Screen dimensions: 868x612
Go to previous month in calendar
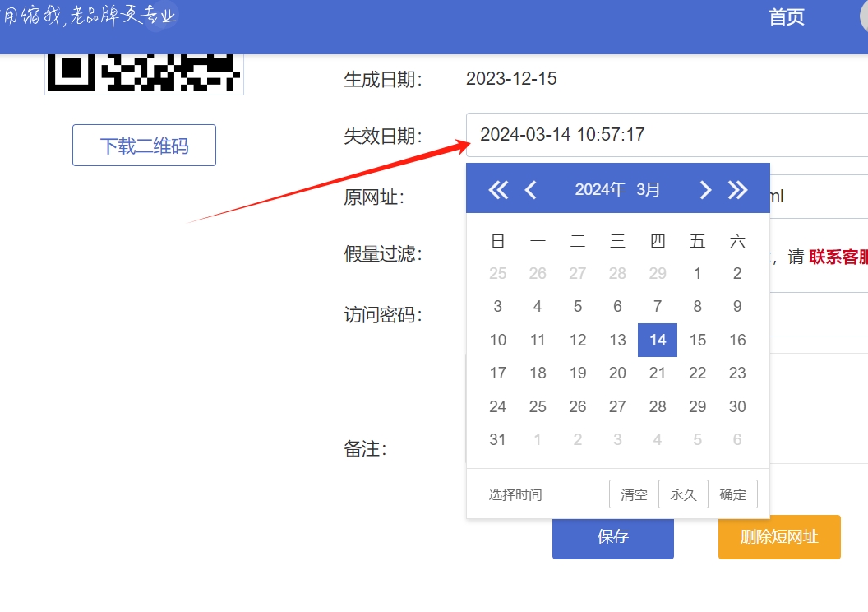531,190
